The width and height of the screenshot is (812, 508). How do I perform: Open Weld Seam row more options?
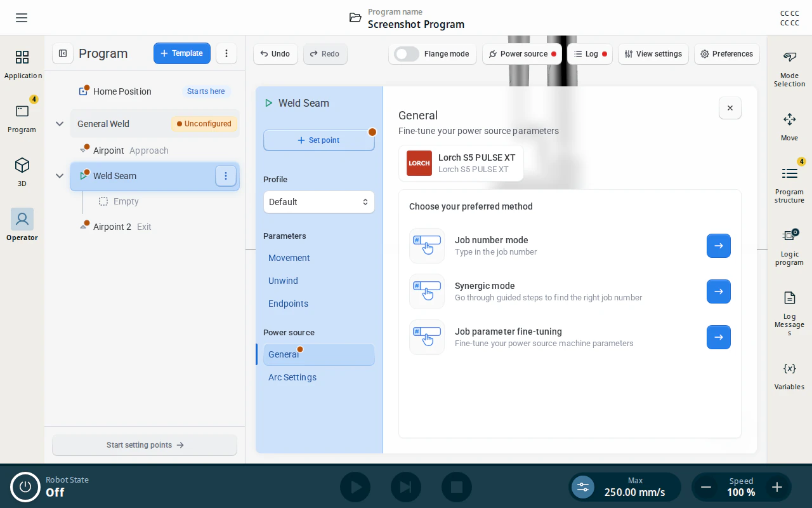[226, 176]
